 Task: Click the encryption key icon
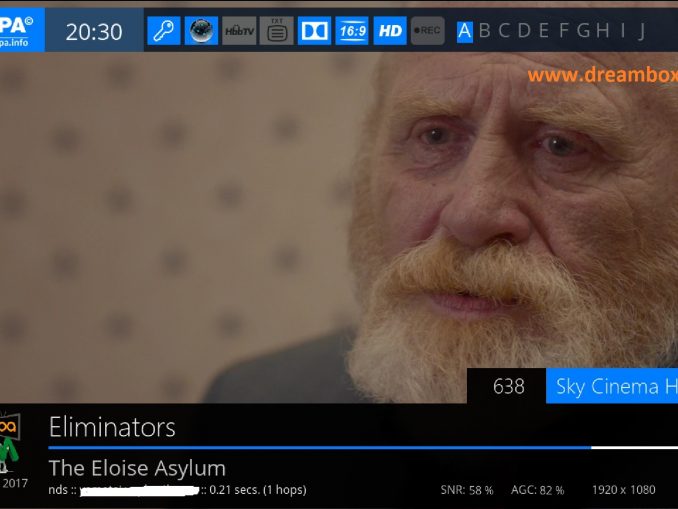(163, 31)
